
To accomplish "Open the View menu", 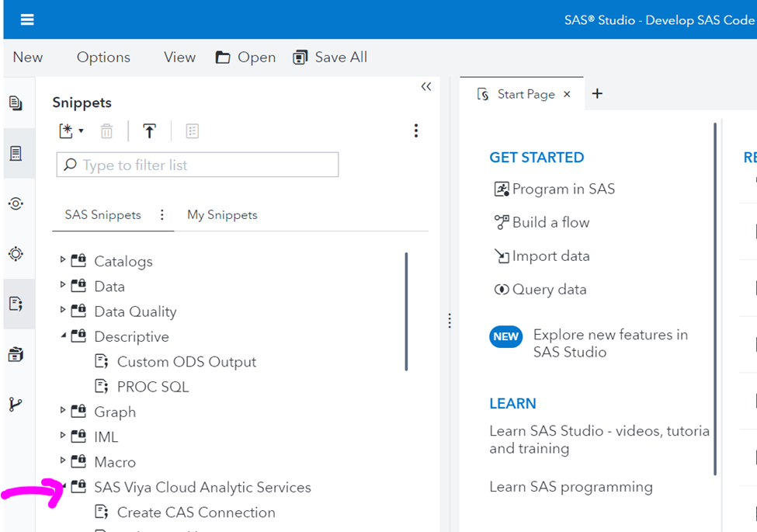I will tap(179, 57).
